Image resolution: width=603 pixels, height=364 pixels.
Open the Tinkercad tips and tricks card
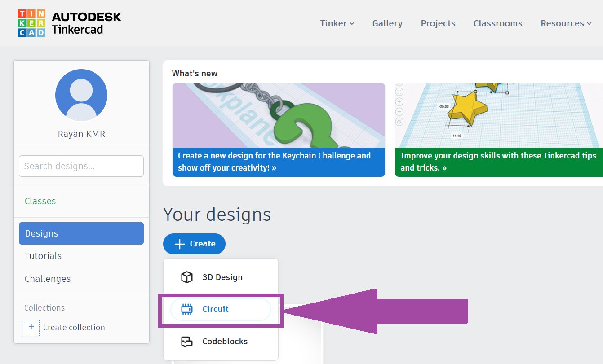click(x=499, y=162)
